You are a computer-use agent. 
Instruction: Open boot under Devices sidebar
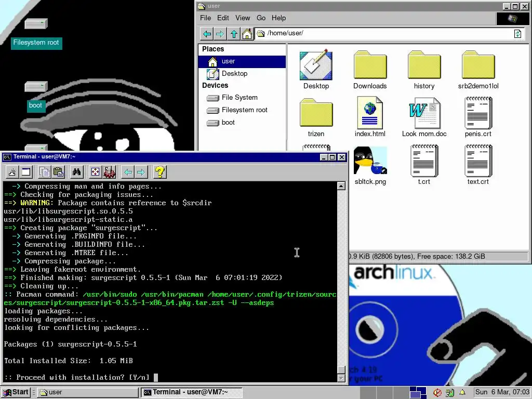click(x=242, y=123)
